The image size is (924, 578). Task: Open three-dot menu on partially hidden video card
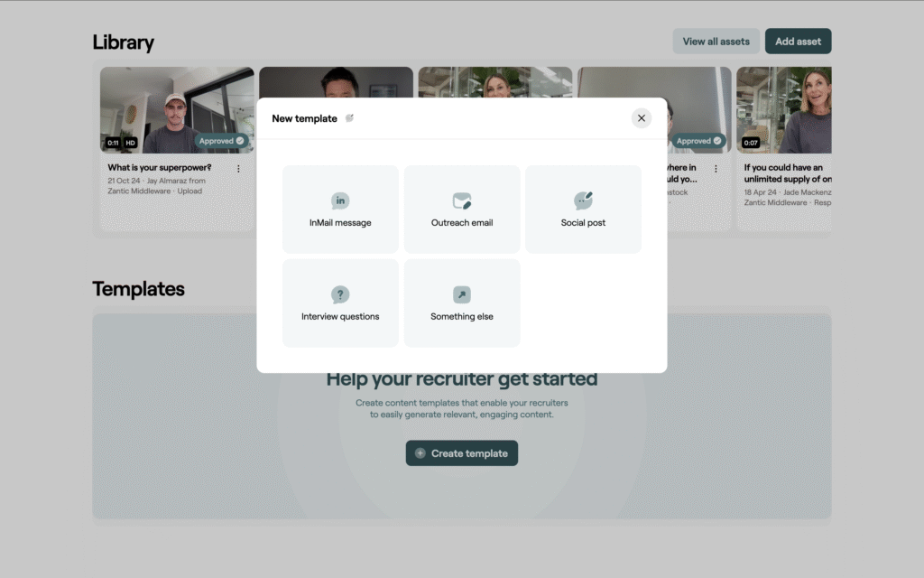716,169
